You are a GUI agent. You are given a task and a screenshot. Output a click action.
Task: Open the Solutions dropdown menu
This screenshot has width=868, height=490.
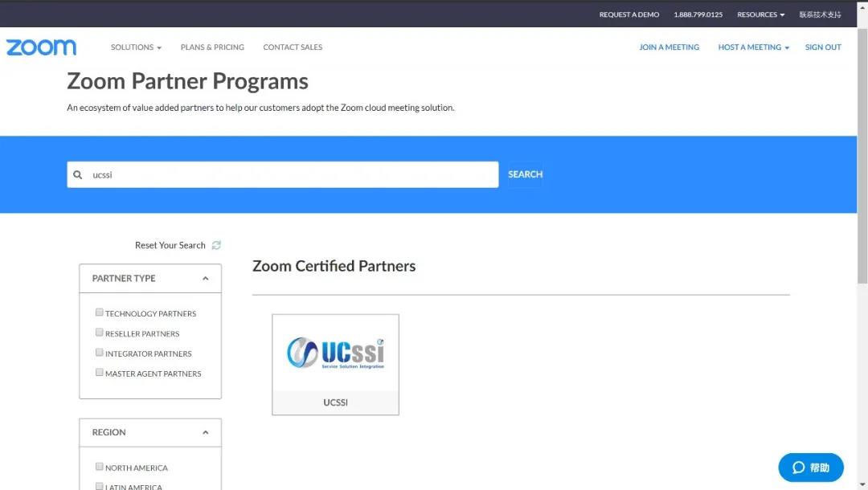(136, 47)
